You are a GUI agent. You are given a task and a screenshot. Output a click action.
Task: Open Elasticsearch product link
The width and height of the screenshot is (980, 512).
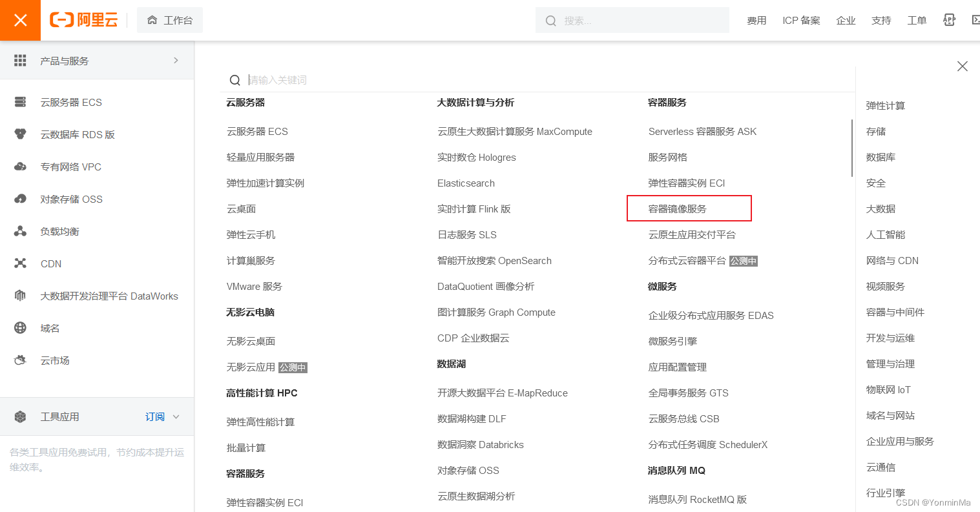tap(466, 183)
